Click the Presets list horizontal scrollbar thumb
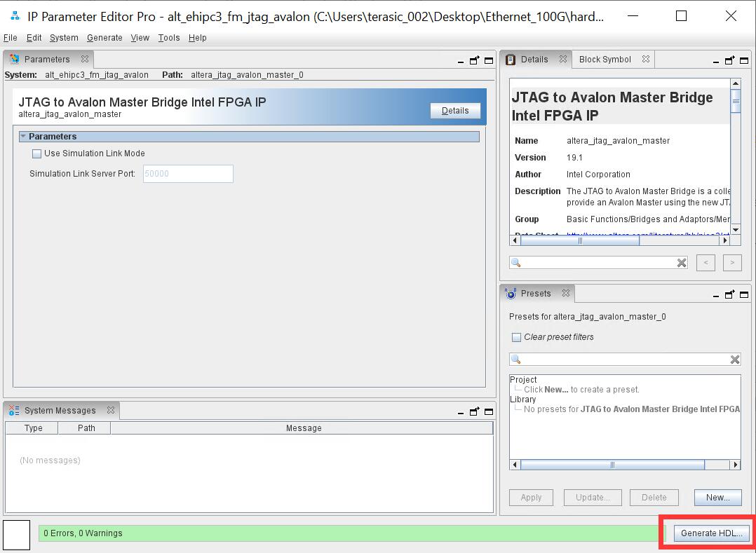The image size is (756, 553). coord(612,465)
